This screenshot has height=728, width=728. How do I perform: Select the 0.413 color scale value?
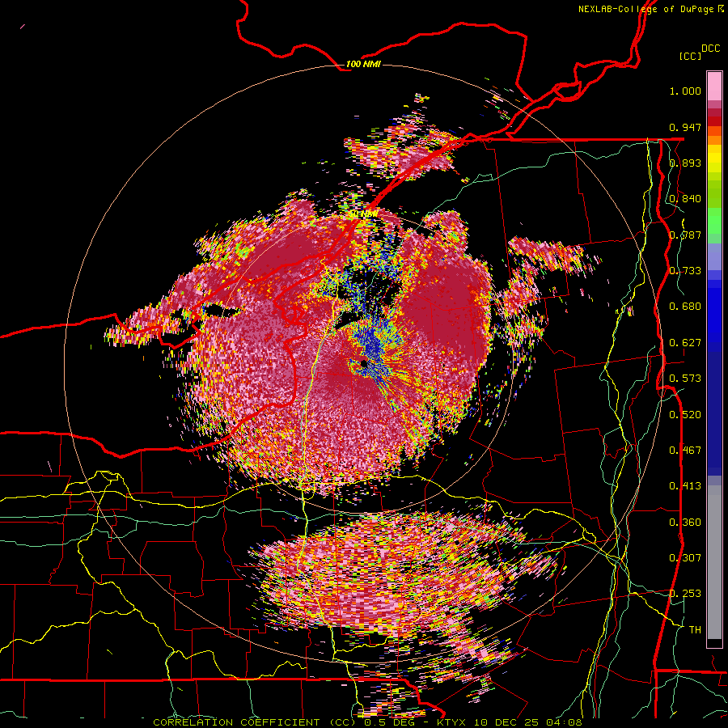point(685,486)
